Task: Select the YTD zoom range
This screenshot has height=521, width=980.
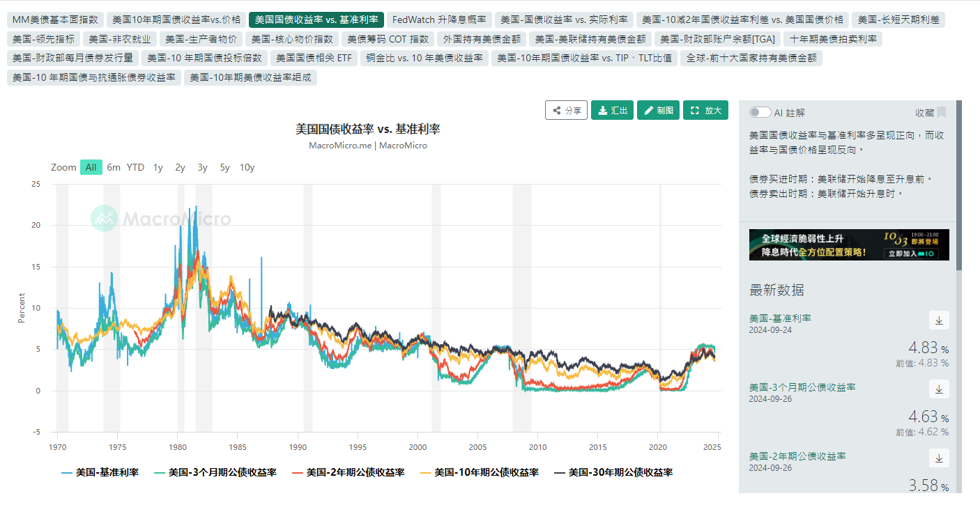Action: click(135, 167)
